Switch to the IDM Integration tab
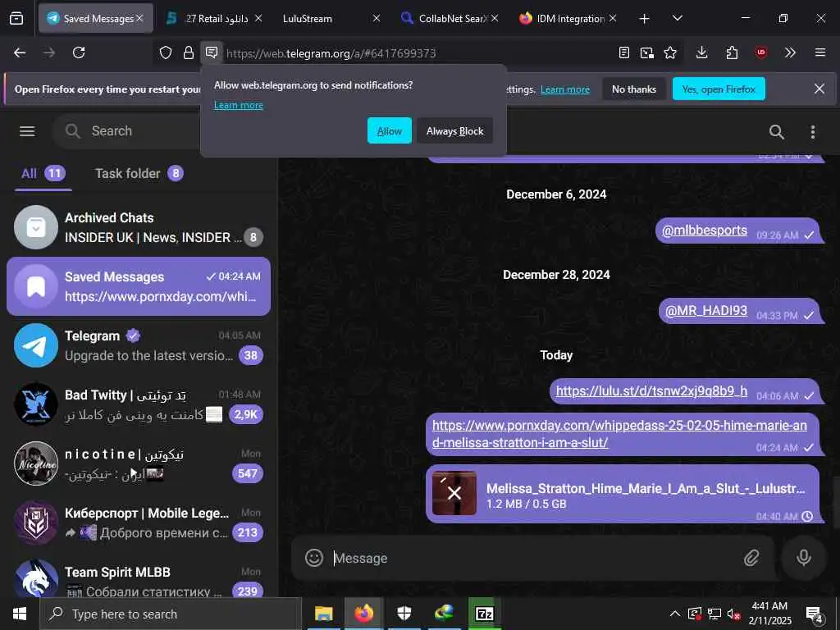Viewport: 840px width, 630px height. tap(567, 18)
